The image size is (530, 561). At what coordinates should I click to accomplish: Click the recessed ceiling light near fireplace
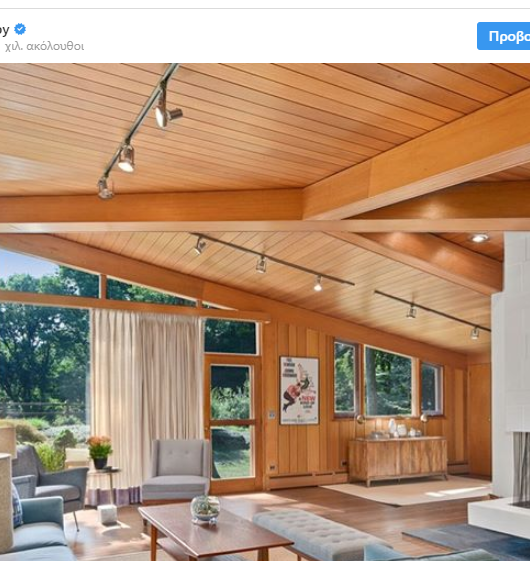[480, 238]
